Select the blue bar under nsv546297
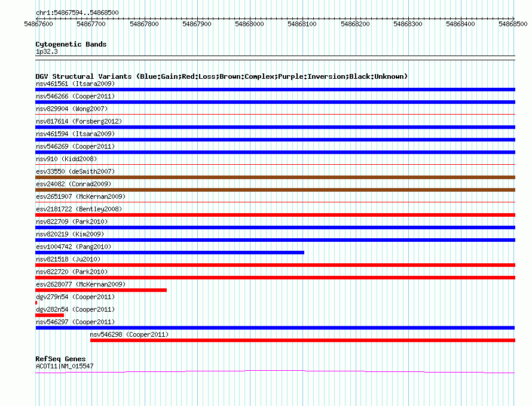 [275, 328]
